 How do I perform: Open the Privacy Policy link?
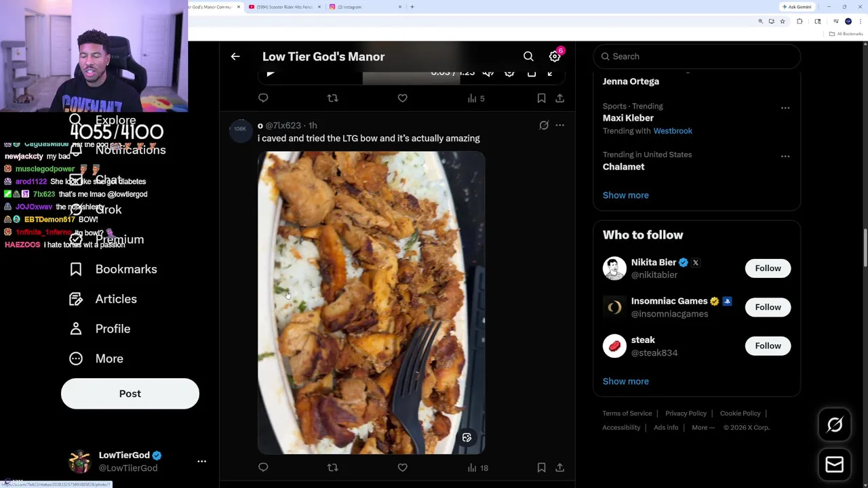point(686,413)
